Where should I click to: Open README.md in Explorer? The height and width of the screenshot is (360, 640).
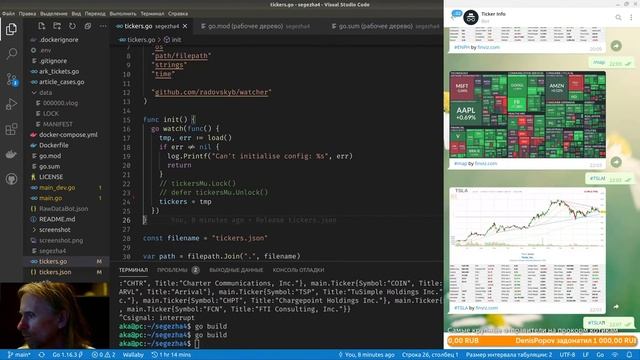tap(57, 219)
